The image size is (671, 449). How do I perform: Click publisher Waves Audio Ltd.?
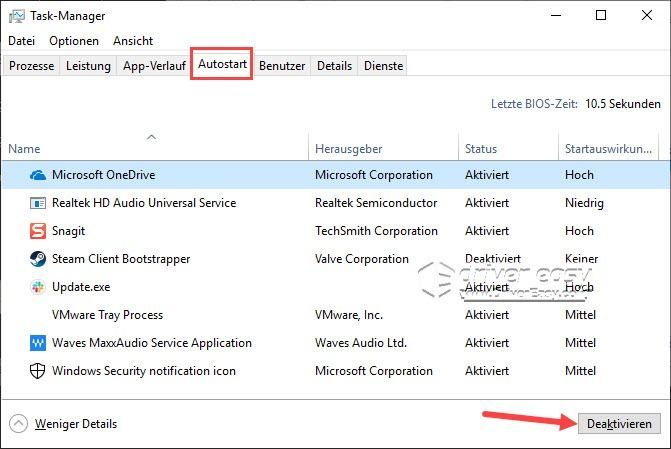click(361, 343)
